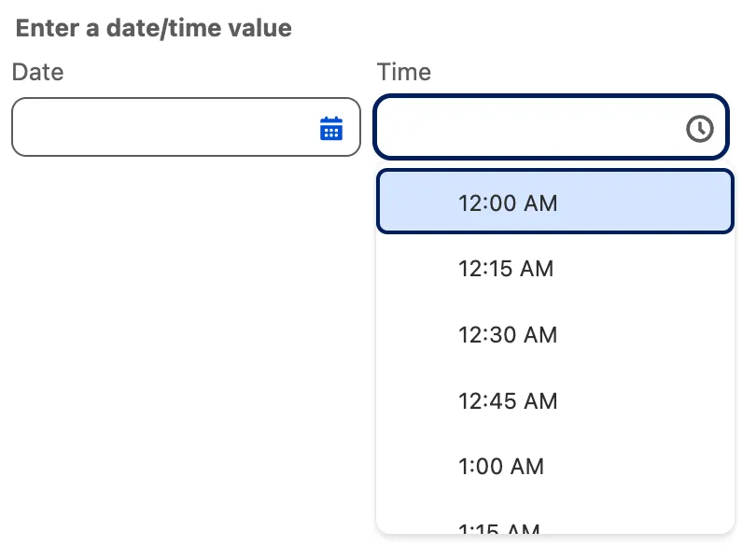Click the Date field label
This screenshot has width=756, height=560.
37,72
